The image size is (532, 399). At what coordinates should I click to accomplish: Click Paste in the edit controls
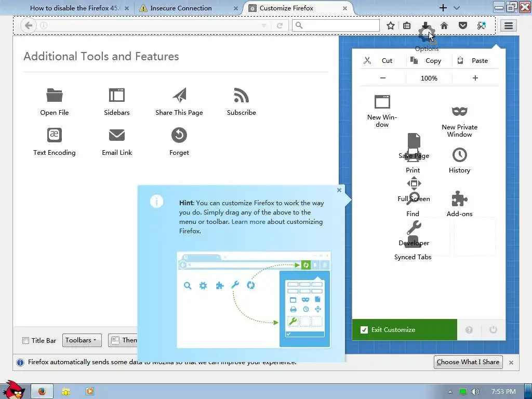point(475,61)
